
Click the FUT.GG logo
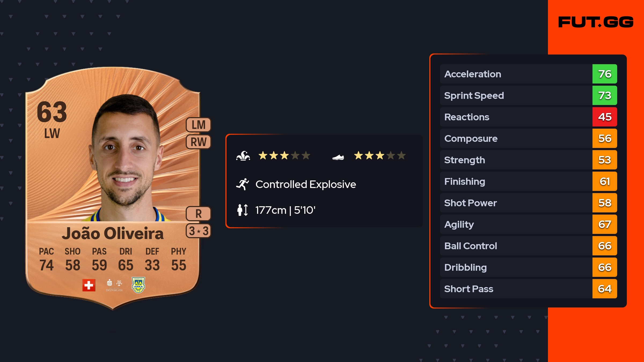click(x=596, y=22)
